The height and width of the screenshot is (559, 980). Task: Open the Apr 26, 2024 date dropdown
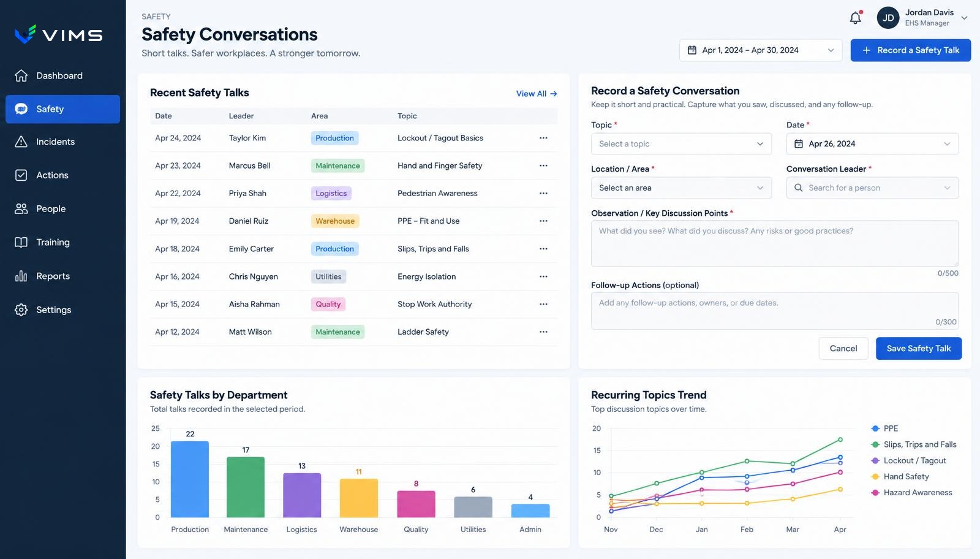872,143
